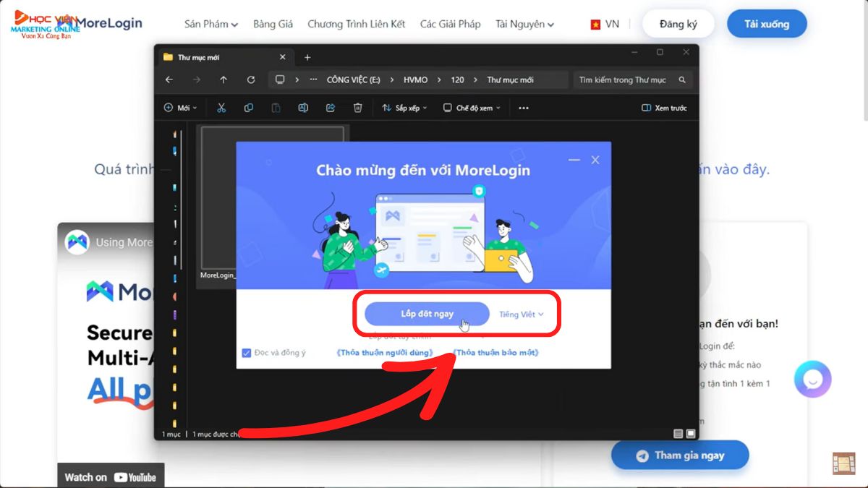Close the MoreLogin installer dialog
Image resolution: width=868 pixels, height=488 pixels.
point(595,160)
